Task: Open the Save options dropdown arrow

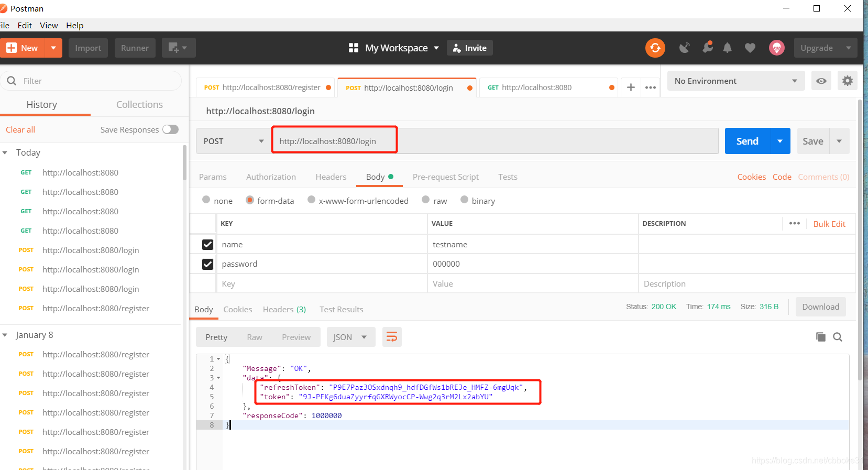Action: point(839,141)
